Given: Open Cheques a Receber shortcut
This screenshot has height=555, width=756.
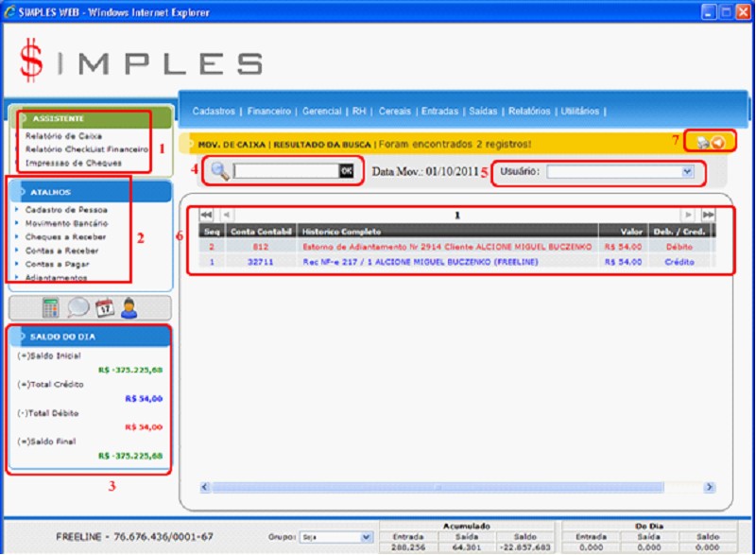Looking at the screenshot, I should pyautogui.click(x=65, y=236).
